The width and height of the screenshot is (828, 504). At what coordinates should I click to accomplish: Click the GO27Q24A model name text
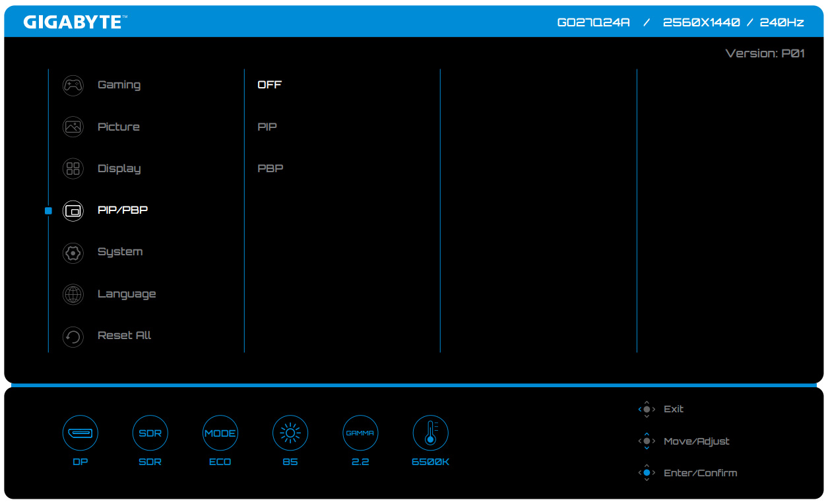594,22
